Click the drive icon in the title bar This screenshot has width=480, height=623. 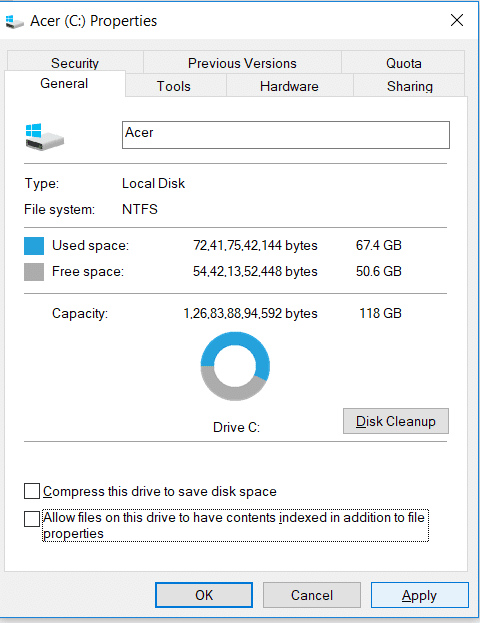pyautogui.click(x=14, y=21)
